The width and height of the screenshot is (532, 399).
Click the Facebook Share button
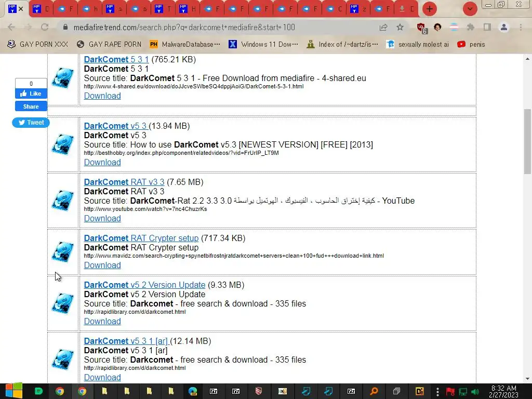(31, 107)
